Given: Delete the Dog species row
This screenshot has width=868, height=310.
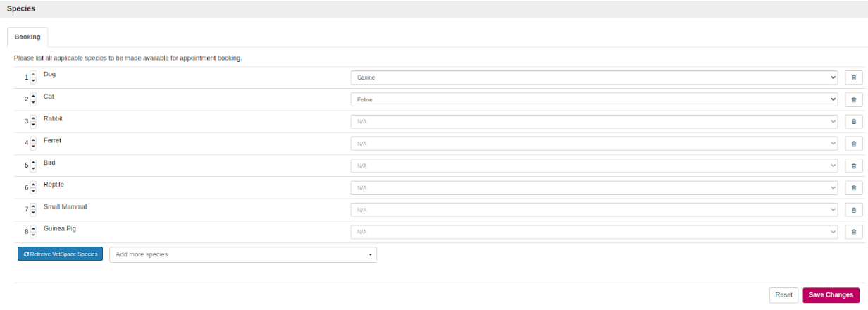Looking at the screenshot, I should tap(853, 77).
